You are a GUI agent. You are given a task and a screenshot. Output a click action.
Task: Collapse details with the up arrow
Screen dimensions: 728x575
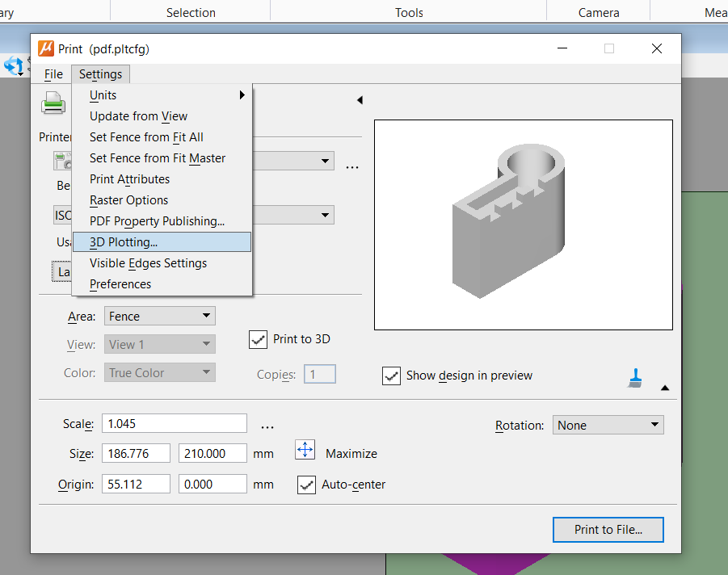tap(665, 388)
